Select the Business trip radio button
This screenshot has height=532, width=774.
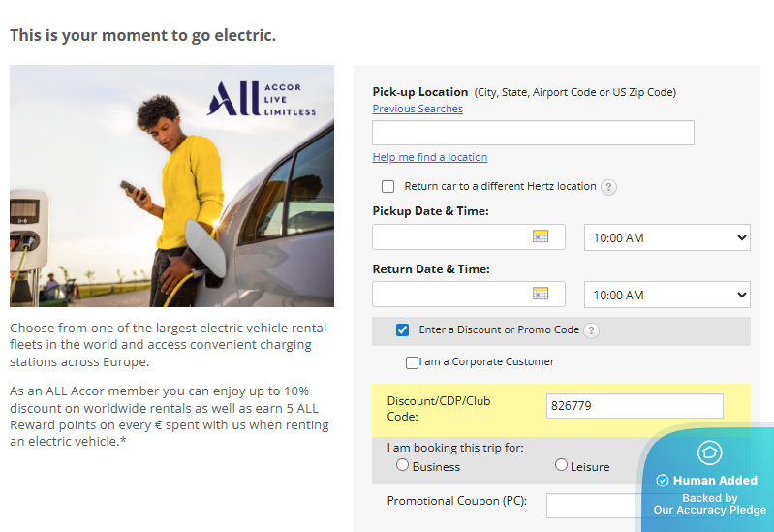click(x=403, y=465)
